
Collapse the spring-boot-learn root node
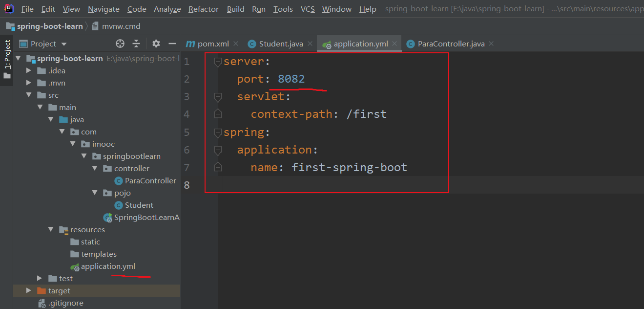pos(19,58)
